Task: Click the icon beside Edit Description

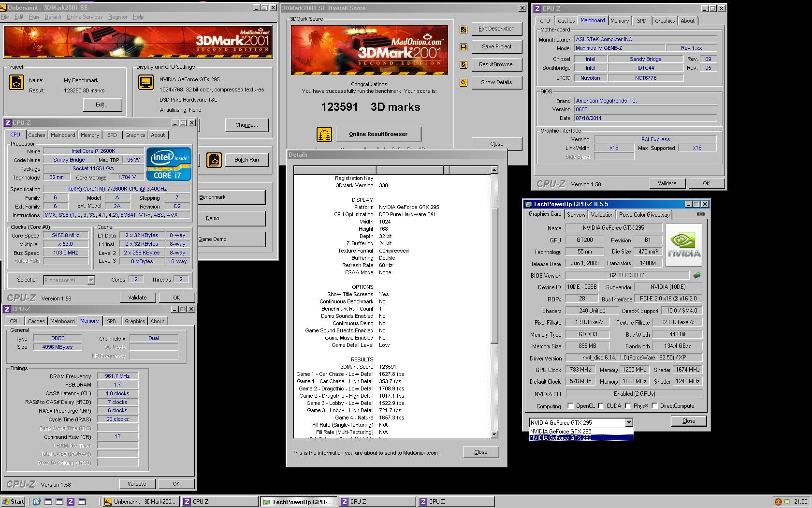Action: point(464,29)
